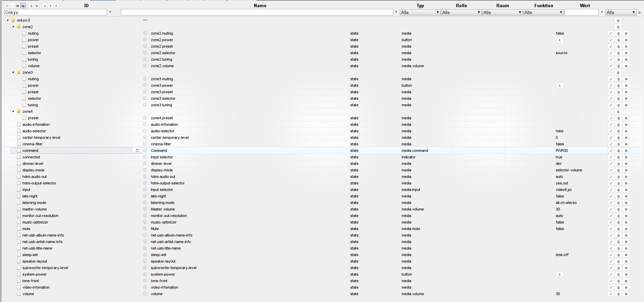The height and width of the screenshot is (302, 644).
Task: Select the listening-mode tree item
Action: 34,203
